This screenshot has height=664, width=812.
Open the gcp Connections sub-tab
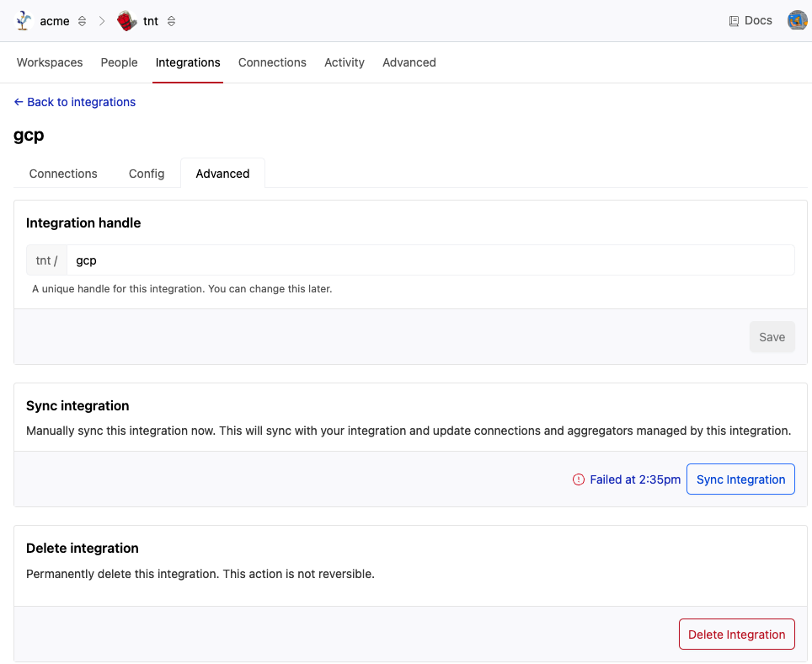click(63, 174)
